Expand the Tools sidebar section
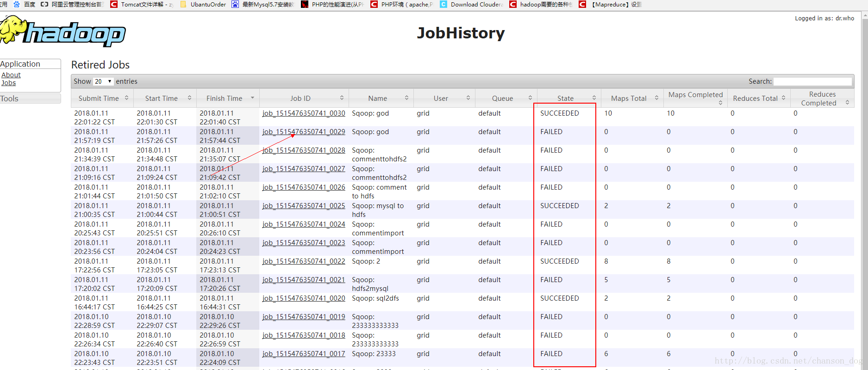Image resolution: width=868 pixels, height=370 pixels. (31, 99)
